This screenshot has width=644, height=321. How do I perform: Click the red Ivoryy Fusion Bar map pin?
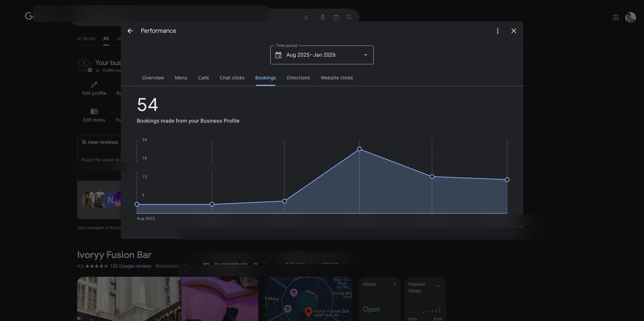[x=309, y=312]
